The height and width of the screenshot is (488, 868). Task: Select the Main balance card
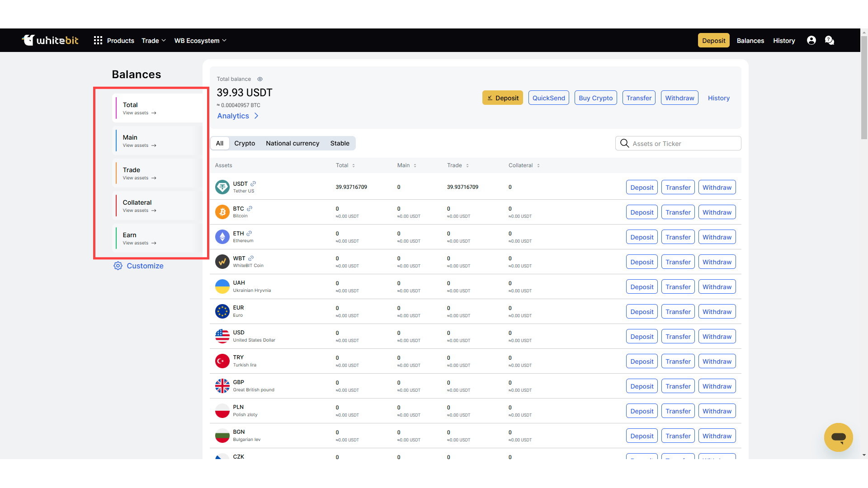(157, 141)
